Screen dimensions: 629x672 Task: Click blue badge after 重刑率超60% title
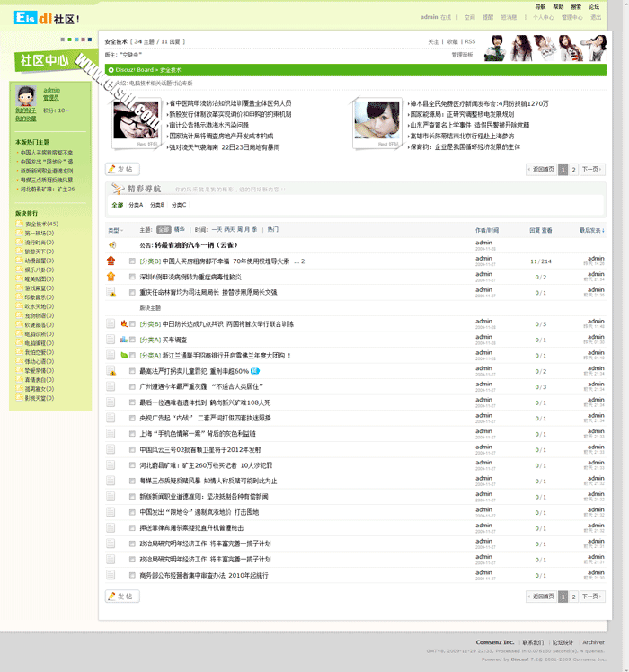click(255, 371)
